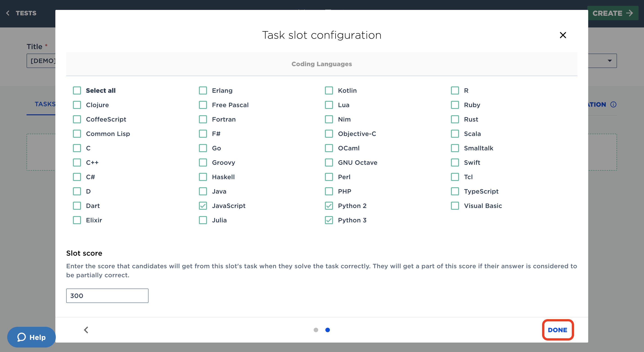Check the Common Lisp checkbox

pos(77,133)
